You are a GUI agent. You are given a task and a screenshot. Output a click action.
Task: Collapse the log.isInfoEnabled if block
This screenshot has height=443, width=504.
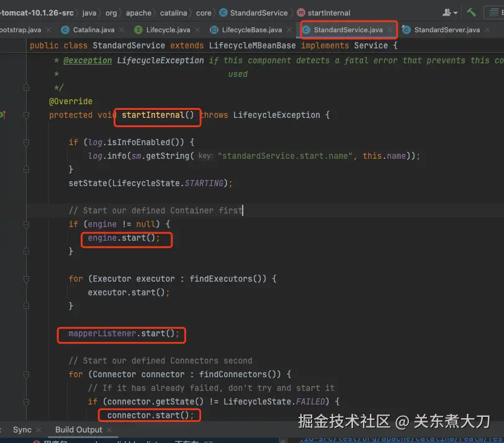26,142
